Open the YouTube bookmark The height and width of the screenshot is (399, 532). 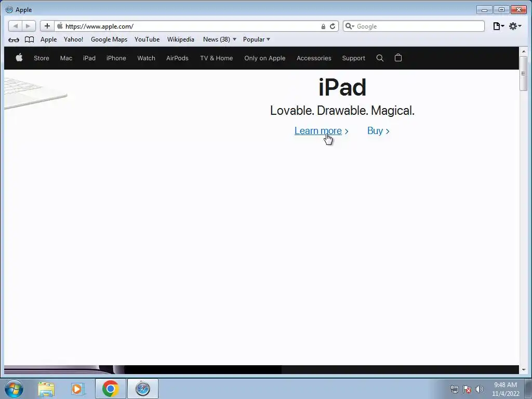[x=147, y=39]
